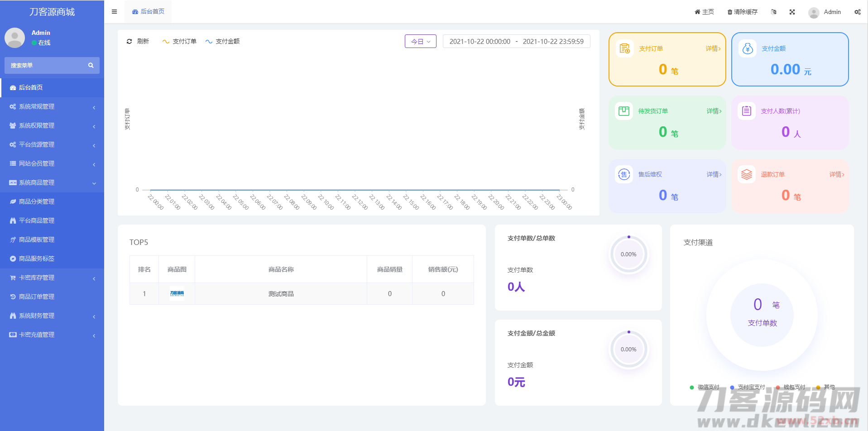Image resolution: width=868 pixels, height=431 pixels.
Task: Open the 今日 date range dropdown
Action: [420, 41]
